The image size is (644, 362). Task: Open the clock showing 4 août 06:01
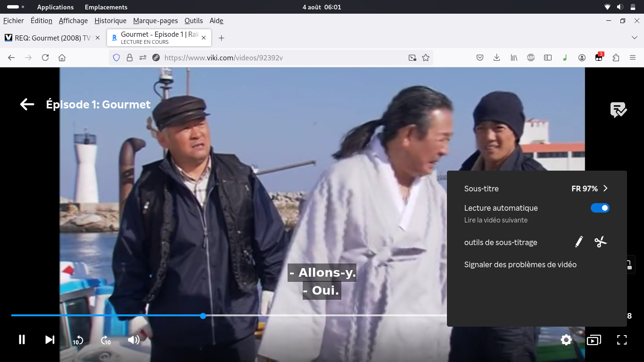click(x=322, y=7)
